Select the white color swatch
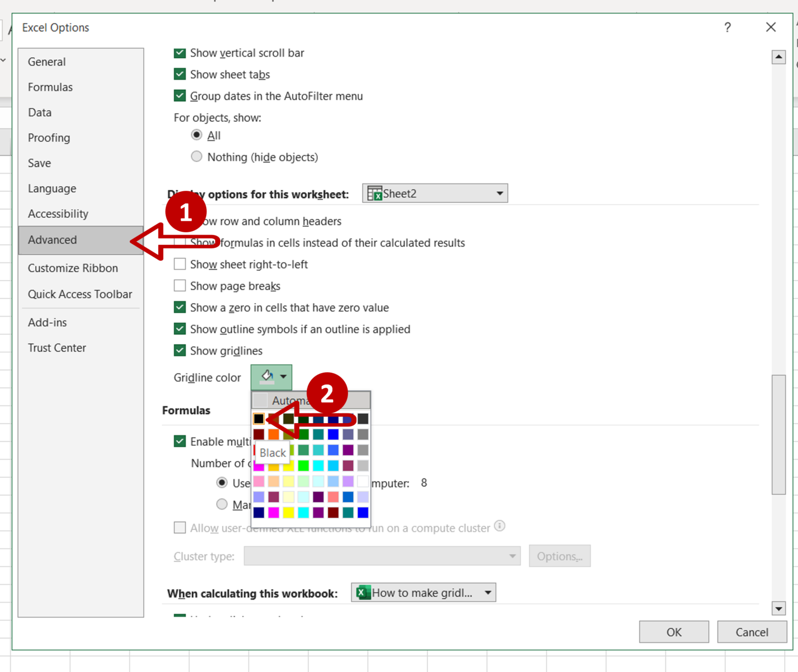This screenshot has height=672, width=798. click(363, 481)
